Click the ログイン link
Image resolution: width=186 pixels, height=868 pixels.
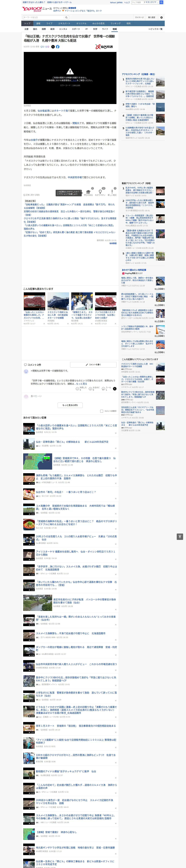(x=57, y=11)
